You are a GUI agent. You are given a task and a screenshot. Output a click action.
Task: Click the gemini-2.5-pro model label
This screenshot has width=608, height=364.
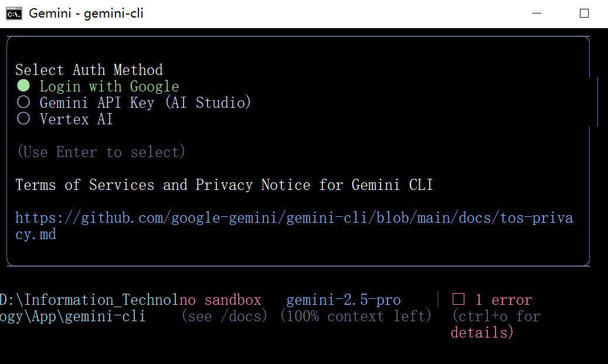[343, 300]
